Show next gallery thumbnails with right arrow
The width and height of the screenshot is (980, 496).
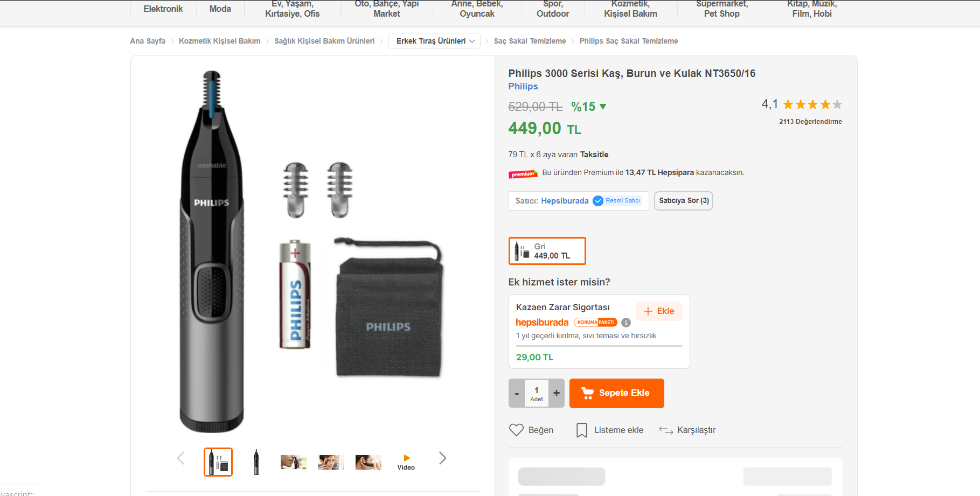tap(443, 458)
